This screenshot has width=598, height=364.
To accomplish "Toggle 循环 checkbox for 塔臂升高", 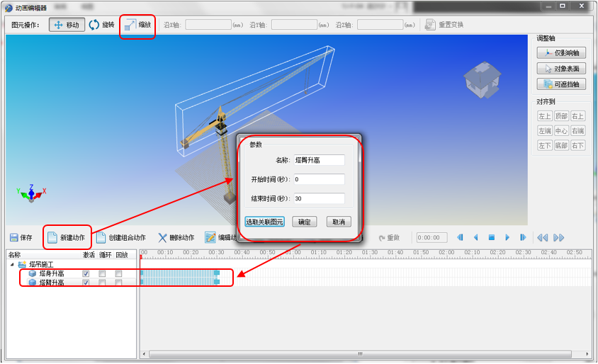I will pyautogui.click(x=102, y=283).
